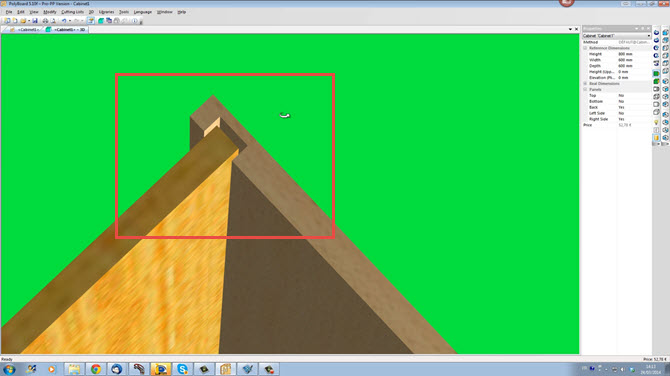Select the green textured rendering mode icon
The height and width of the screenshot is (376, 670).
656,73
